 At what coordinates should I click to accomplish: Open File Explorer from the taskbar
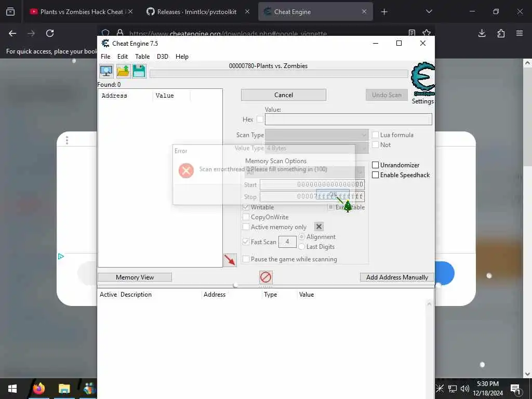[64, 389]
